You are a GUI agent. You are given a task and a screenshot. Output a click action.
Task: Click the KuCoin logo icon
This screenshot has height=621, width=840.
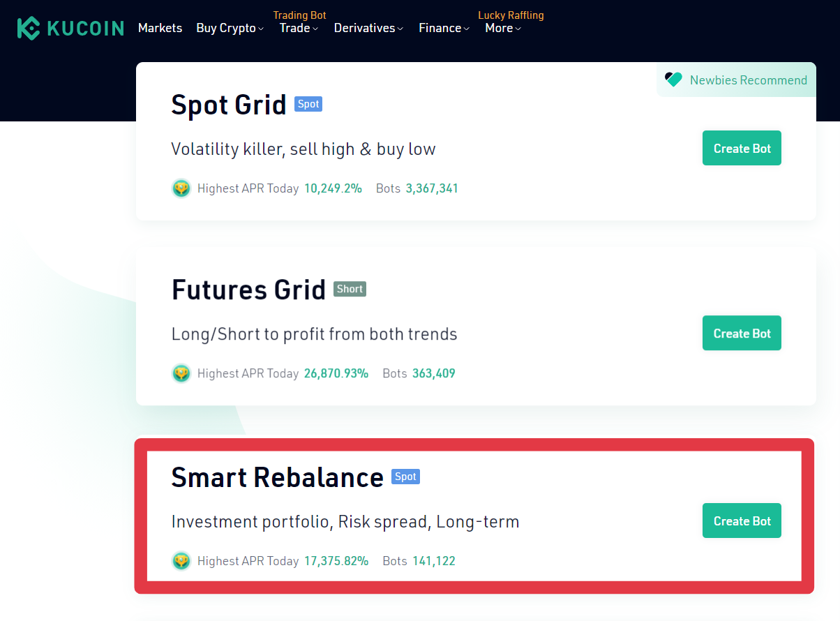[x=29, y=28]
